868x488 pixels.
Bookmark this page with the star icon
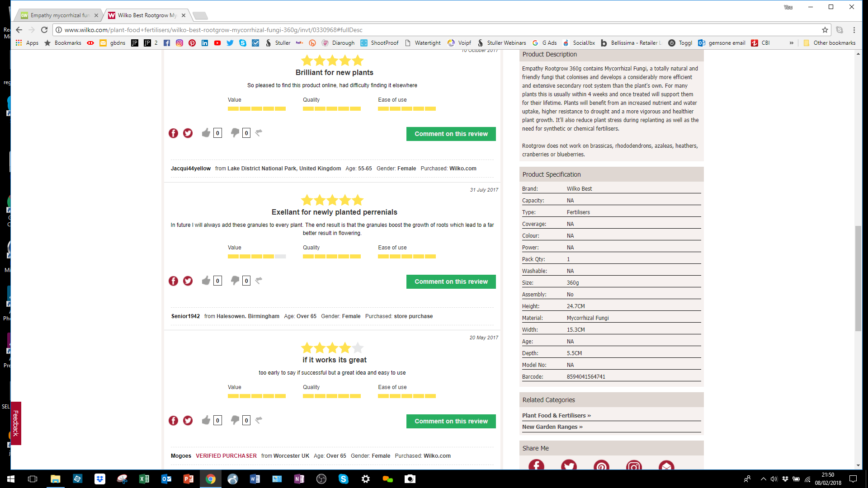(825, 30)
